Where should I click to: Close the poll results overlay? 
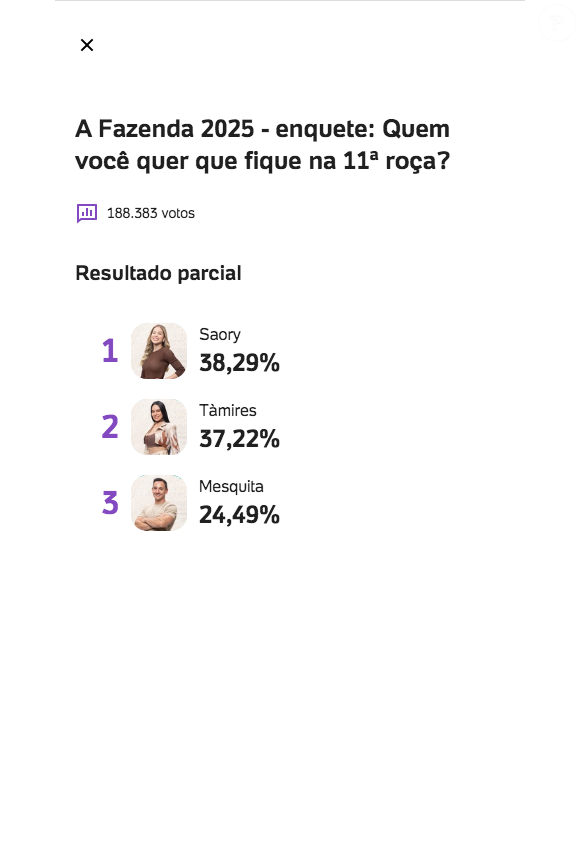pos(86,45)
